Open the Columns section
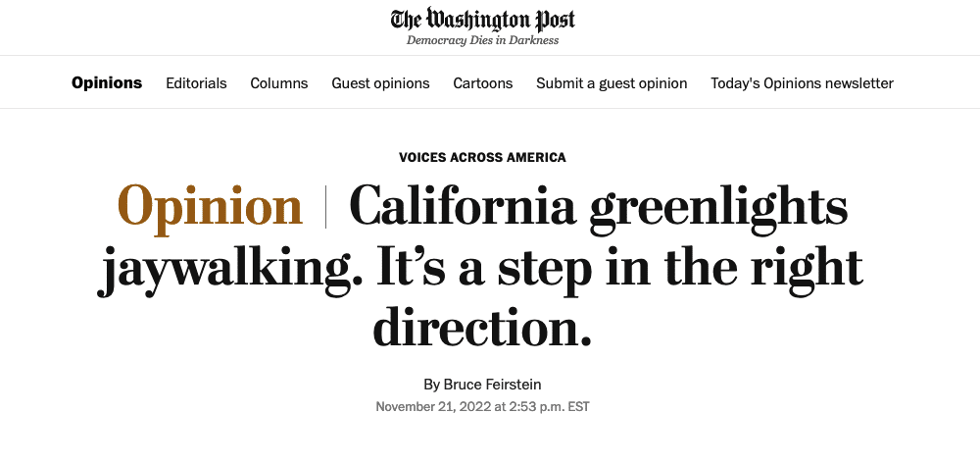The width and height of the screenshot is (980, 465). tap(278, 83)
